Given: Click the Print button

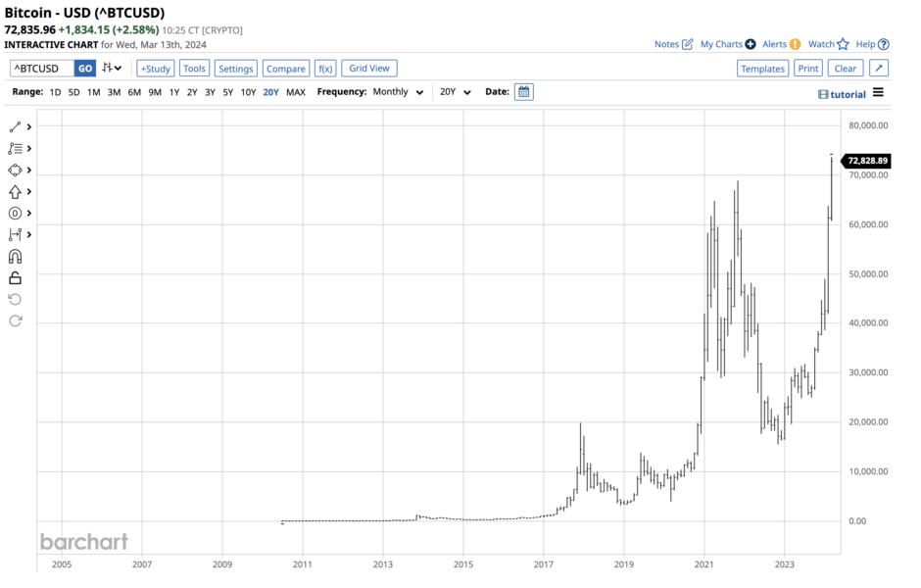Looking at the screenshot, I should click(808, 69).
